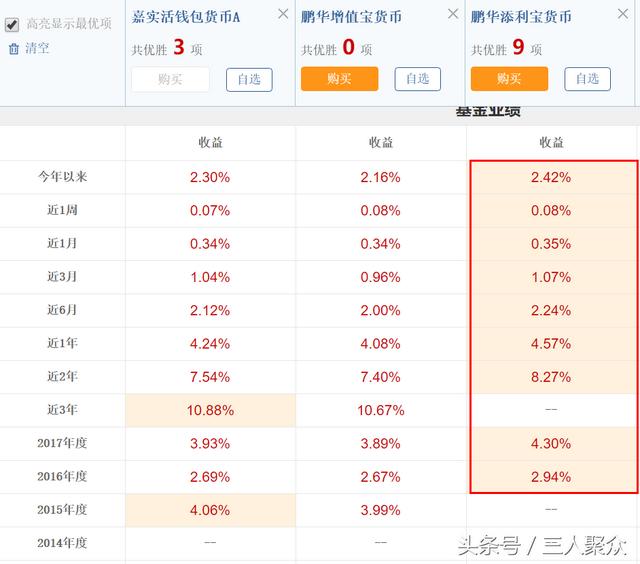Click orange 购买 button for 鹏华增值宝货币
Viewport: 640px width, 564px height.
[x=340, y=79]
